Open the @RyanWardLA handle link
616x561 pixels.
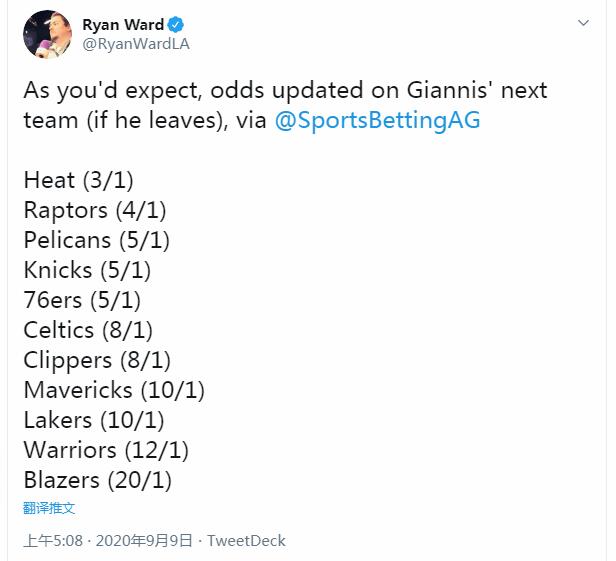[x=136, y=44]
